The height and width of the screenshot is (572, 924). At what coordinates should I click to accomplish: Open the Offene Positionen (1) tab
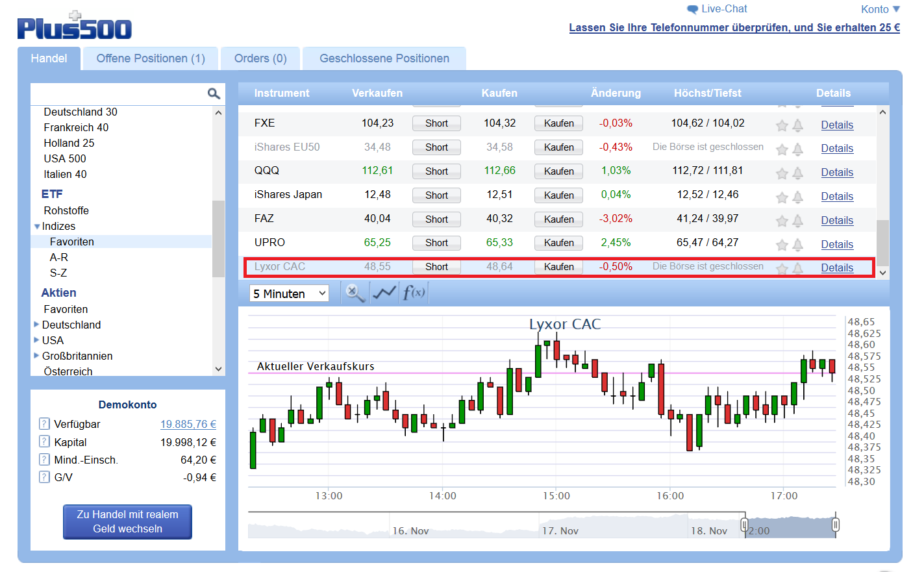[151, 58]
